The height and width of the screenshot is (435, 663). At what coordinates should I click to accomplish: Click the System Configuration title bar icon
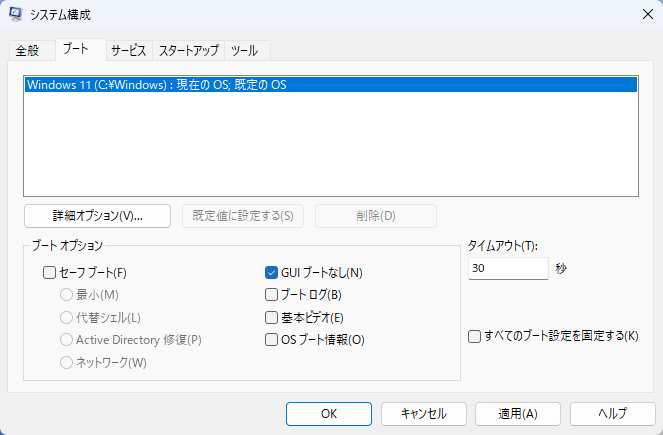pyautogui.click(x=17, y=15)
